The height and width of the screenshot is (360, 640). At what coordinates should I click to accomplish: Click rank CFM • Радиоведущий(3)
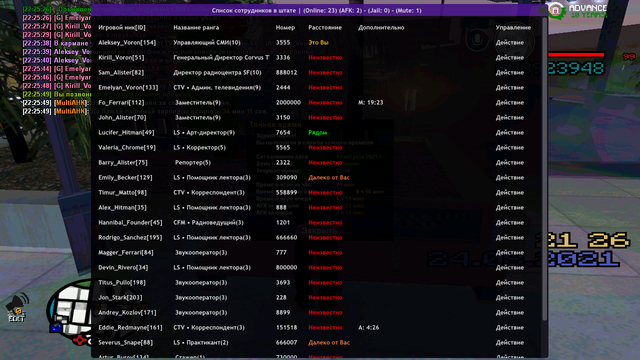[208, 222]
